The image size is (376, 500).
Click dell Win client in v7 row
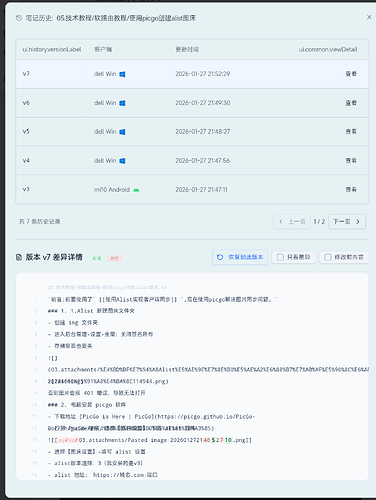coord(110,74)
